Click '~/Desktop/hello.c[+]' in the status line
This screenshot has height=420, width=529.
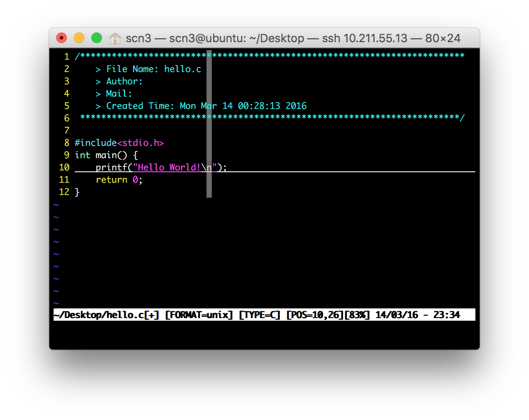[x=106, y=315]
